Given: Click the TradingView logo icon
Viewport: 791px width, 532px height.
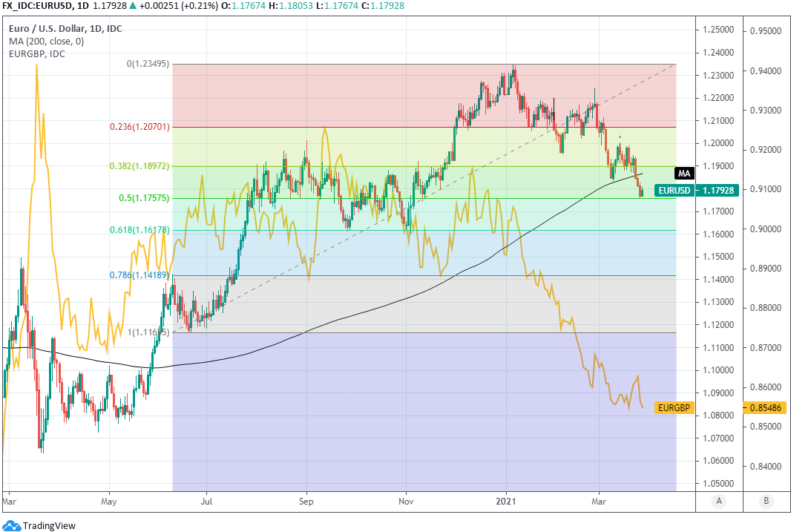Looking at the screenshot, I should click(x=12, y=525).
